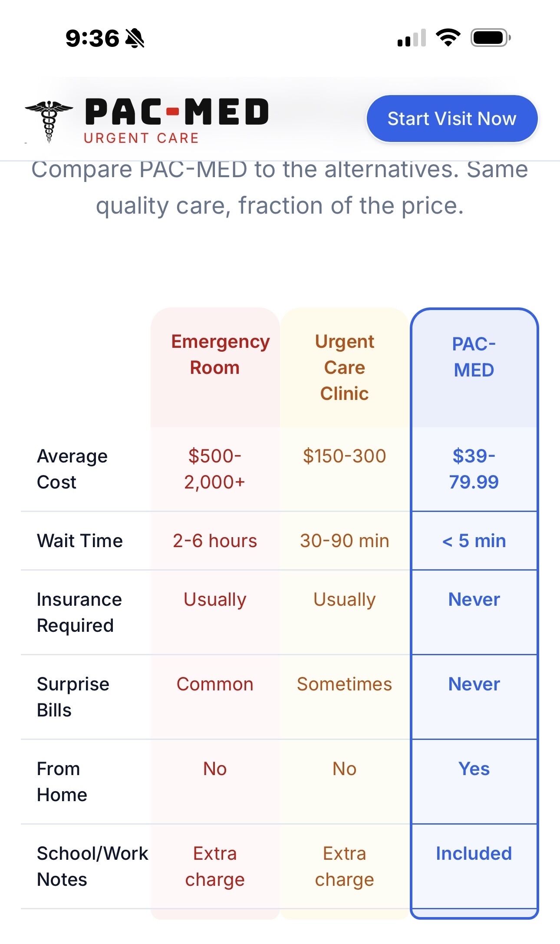Screen dimensions: 560x944
Task: Select the PAC-MED column header
Action: pos(474,357)
